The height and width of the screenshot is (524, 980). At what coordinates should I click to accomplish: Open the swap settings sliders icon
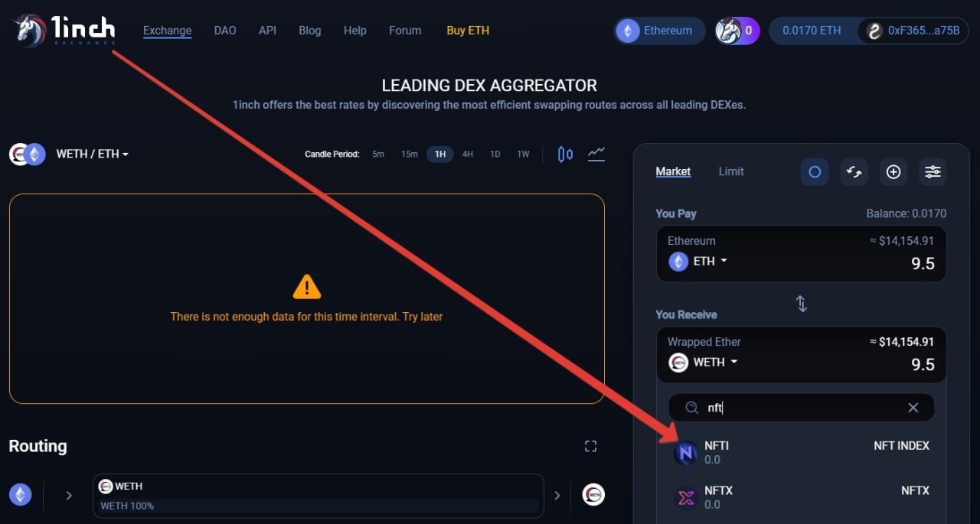point(933,172)
